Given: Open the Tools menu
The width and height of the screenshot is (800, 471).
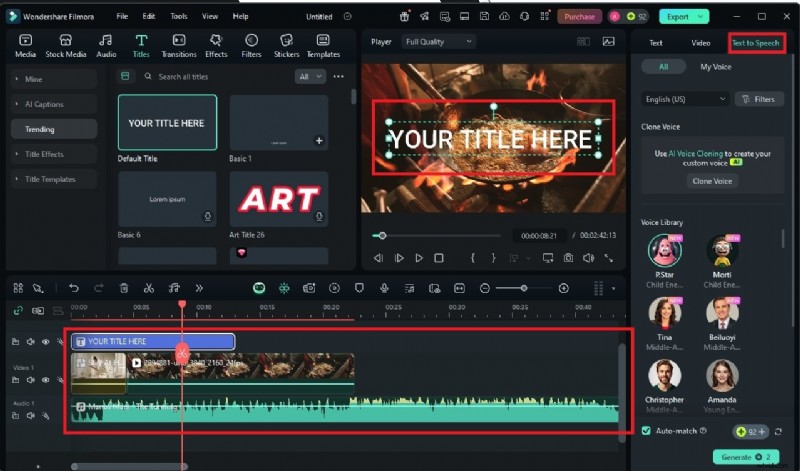Looking at the screenshot, I should point(178,17).
